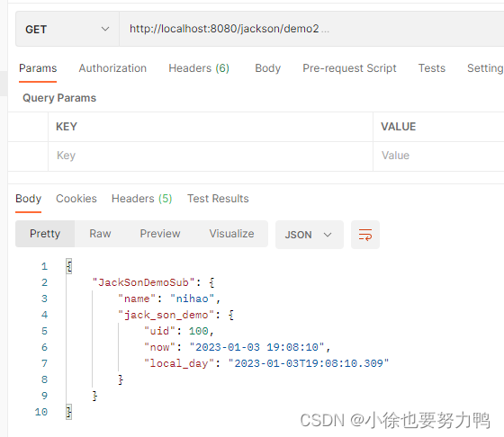Switch response view to Visualize

tap(231, 234)
